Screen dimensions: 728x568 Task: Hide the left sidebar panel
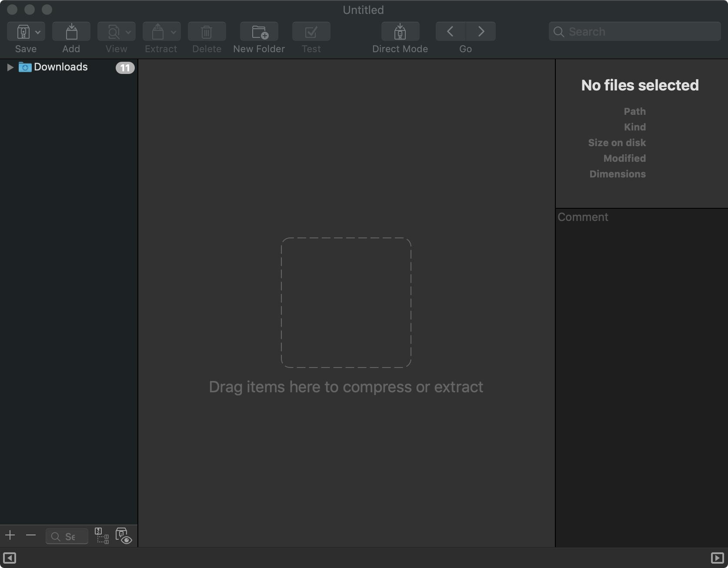pyautogui.click(x=10, y=558)
